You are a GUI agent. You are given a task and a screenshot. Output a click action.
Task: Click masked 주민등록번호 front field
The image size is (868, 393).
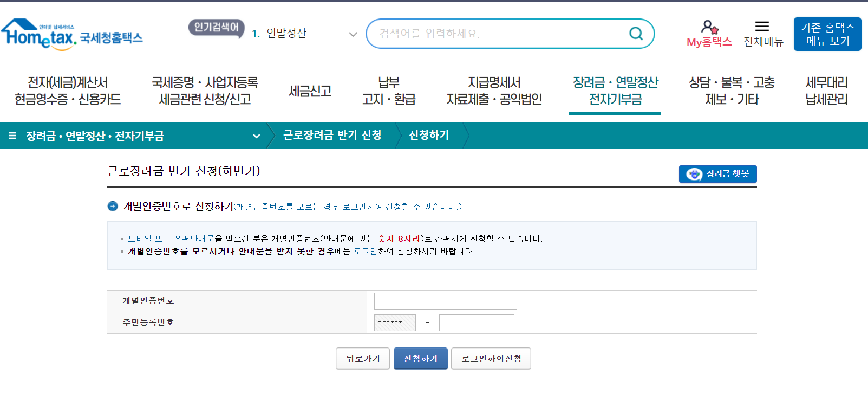pos(395,323)
